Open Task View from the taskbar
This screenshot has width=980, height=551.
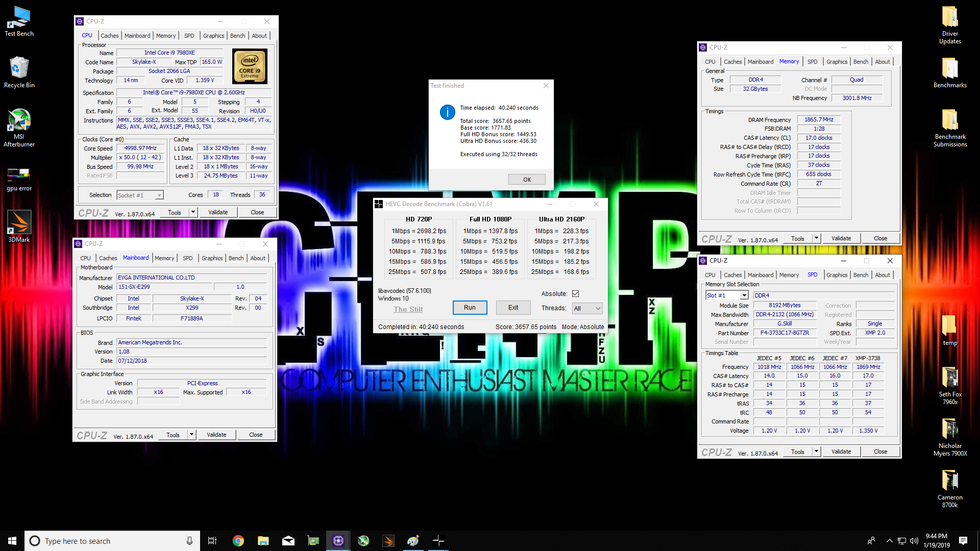(x=212, y=541)
